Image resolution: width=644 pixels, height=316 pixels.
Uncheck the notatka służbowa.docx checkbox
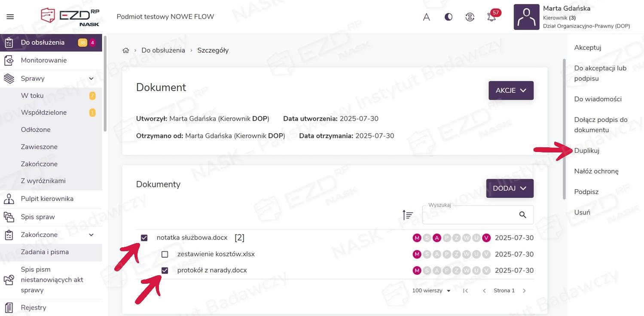[x=144, y=238]
